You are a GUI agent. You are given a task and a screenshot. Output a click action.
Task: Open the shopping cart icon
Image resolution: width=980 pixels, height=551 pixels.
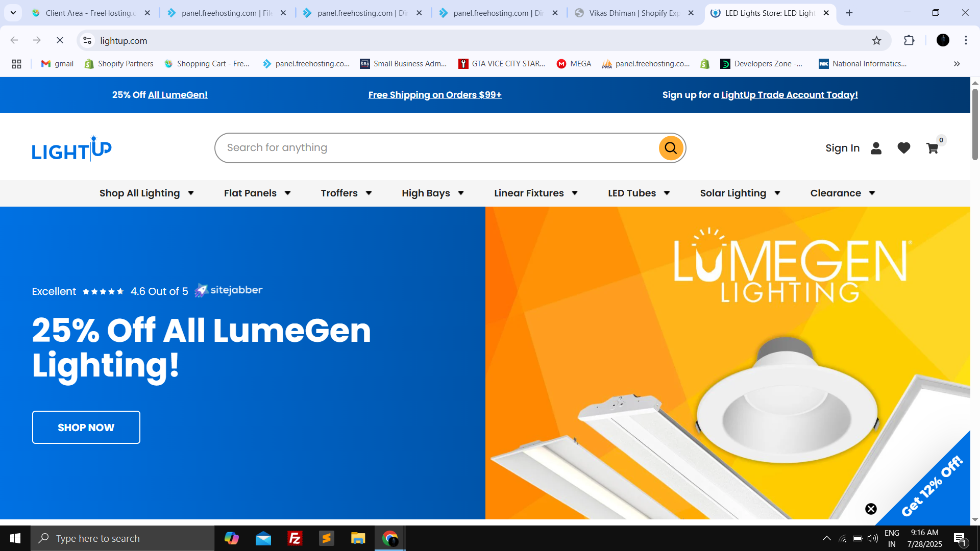coord(932,148)
